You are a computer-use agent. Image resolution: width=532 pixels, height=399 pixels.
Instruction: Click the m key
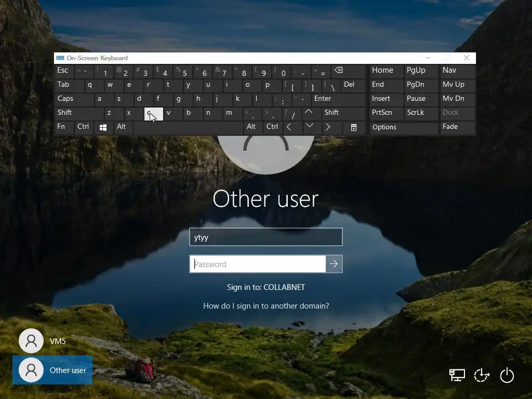coord(232,113)
